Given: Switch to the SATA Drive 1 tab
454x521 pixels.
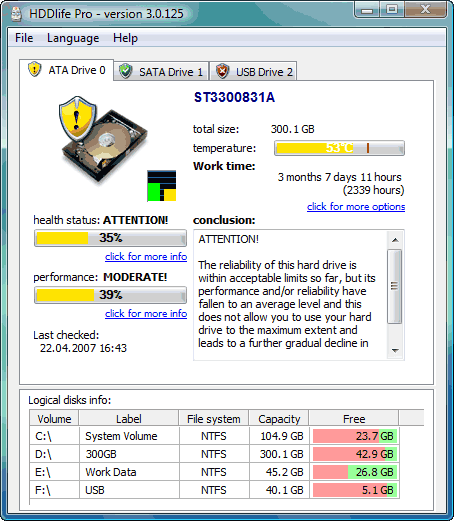Looking at the screenshot, I should (161, 71).
